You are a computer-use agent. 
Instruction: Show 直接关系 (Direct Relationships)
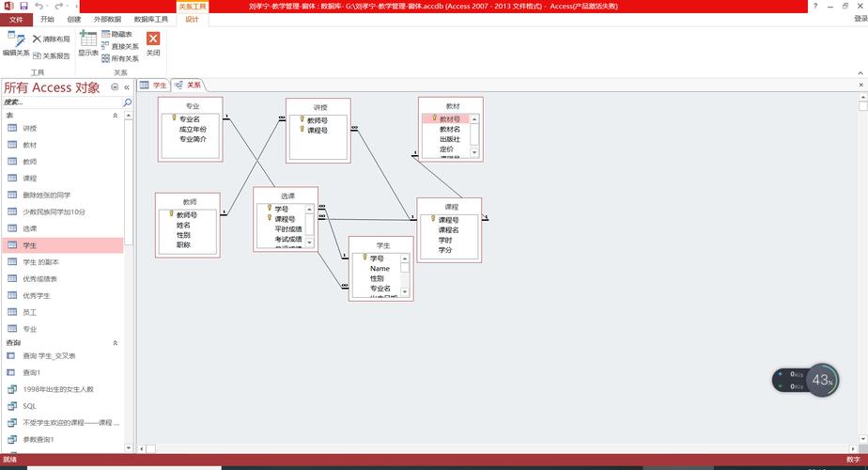coord(119,46)
